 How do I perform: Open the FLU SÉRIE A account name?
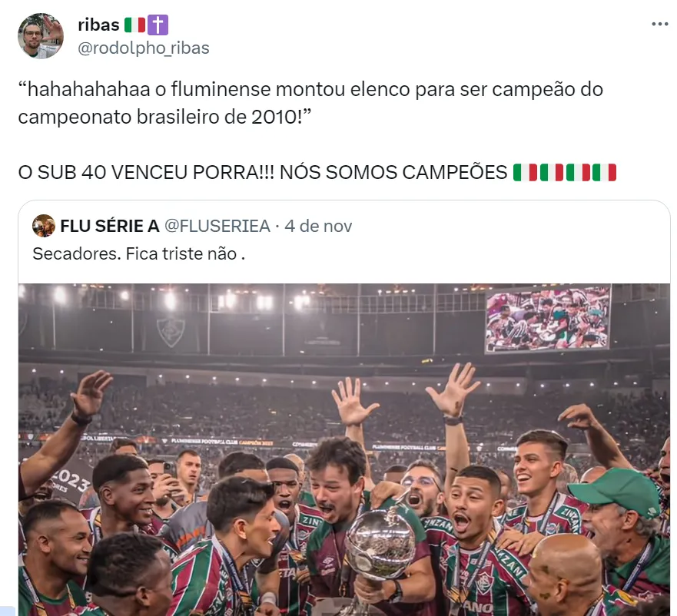(x=110, y=226)
